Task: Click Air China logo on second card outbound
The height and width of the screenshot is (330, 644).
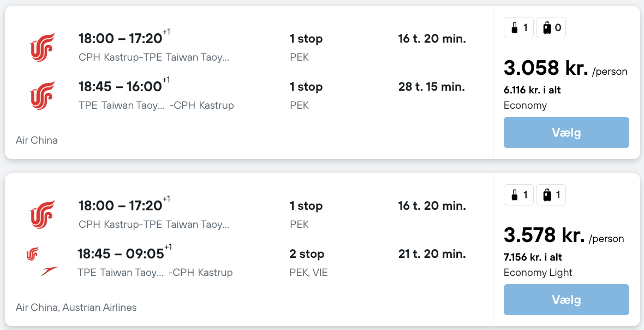Action: coord(42,215)
